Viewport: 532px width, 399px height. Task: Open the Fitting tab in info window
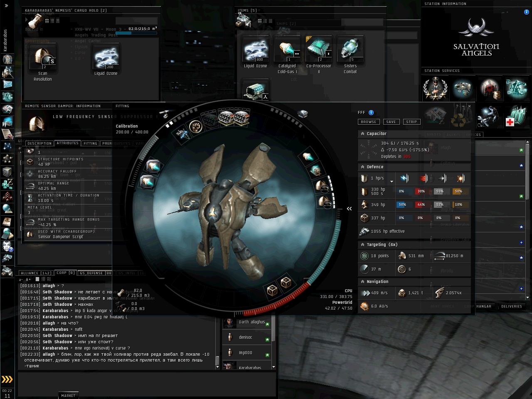point(90,143)
